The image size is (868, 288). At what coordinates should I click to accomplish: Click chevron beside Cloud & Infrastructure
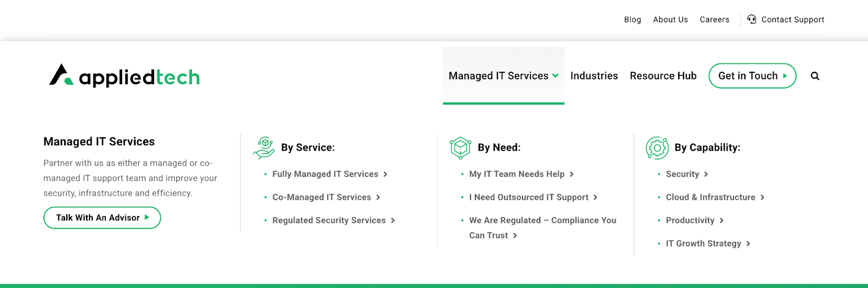click(762, 197)
